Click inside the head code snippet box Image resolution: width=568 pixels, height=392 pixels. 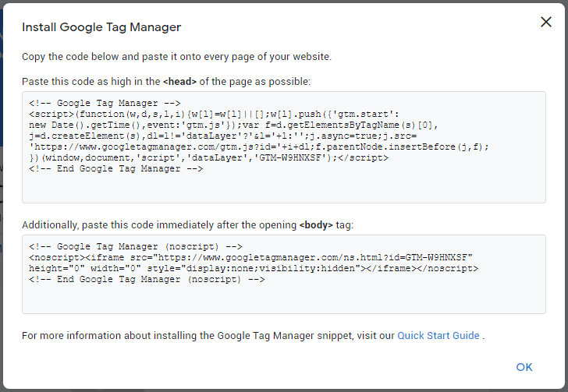284,147
